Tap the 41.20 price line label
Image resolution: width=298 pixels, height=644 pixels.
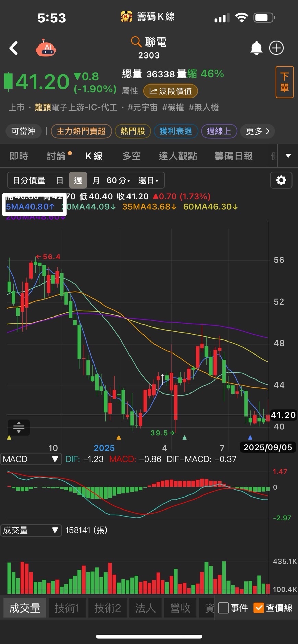[x=283, y=415]
